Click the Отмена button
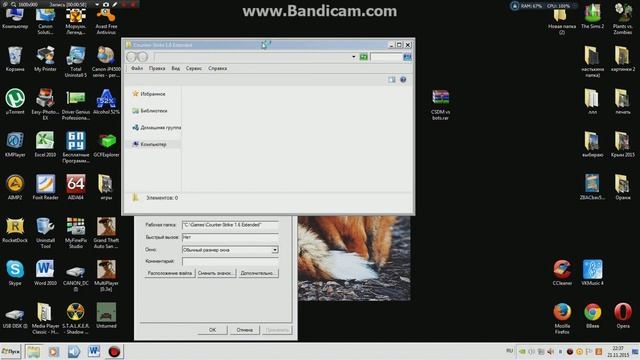 point(244,330)
